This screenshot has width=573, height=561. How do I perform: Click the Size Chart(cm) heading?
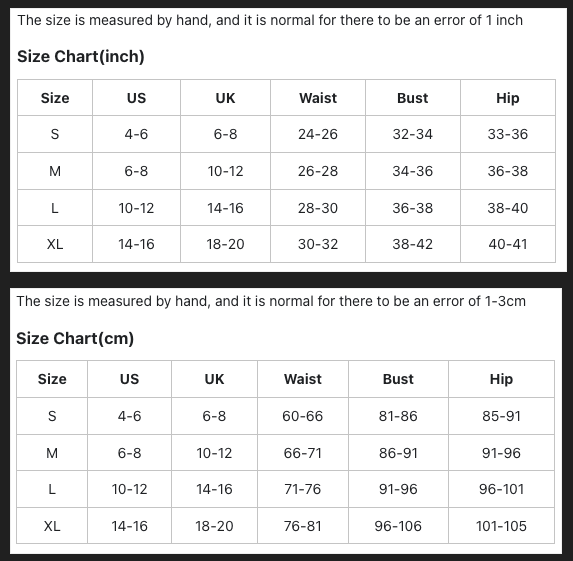tap(75, 338)
